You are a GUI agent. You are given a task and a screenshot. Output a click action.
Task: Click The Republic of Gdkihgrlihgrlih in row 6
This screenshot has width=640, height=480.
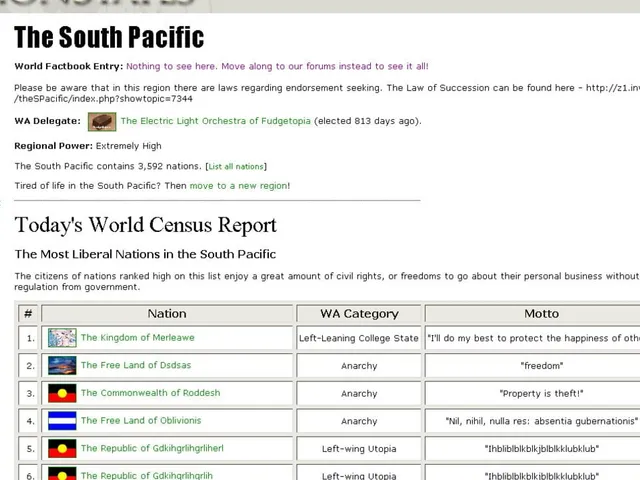pos(147,476)
